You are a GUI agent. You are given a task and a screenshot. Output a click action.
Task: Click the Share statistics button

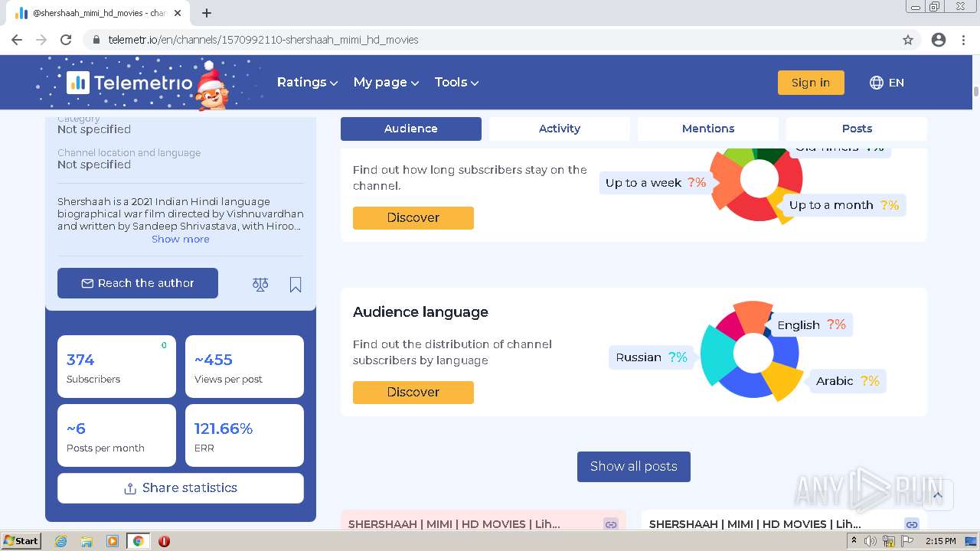click(x=181, y=488)
